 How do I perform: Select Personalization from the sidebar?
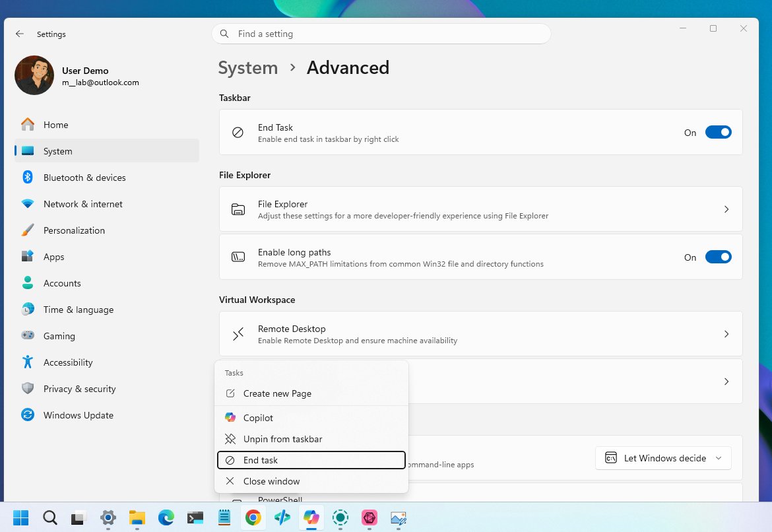tap(73, 230)
